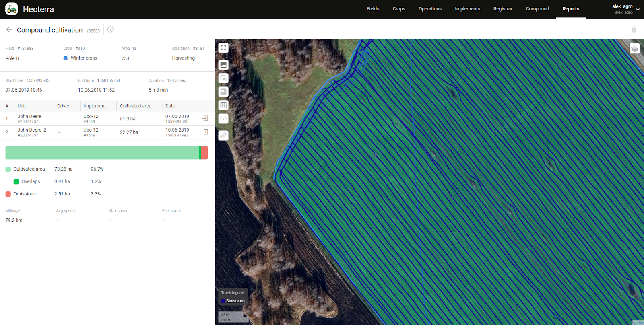This screenshot has width=644, height=325.
Task: Click the info icon beside the report title
Action: pyautogui.click(x=110, y=29)
